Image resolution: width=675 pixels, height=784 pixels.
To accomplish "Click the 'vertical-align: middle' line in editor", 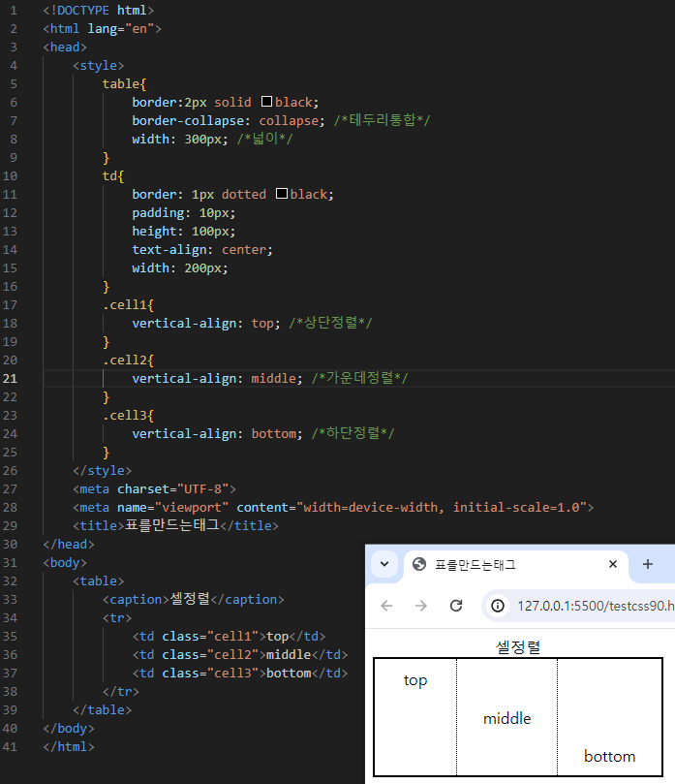I will (270, 379).
